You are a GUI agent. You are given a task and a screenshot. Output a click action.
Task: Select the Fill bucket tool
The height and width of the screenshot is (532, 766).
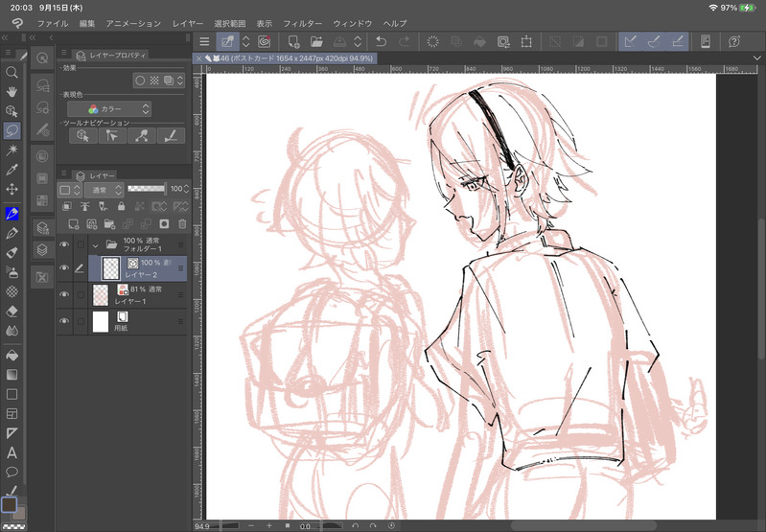(x=12, y=356)
